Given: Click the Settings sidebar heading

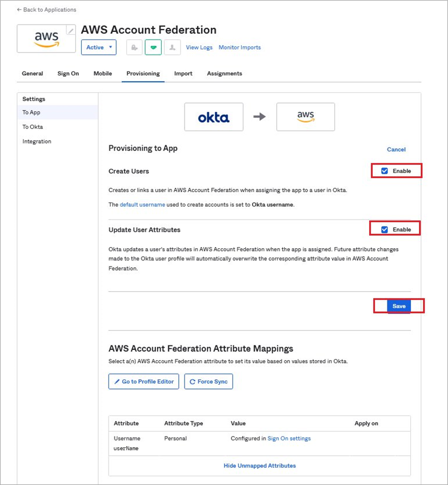Looking at the screenshot, I should [34, 99].
